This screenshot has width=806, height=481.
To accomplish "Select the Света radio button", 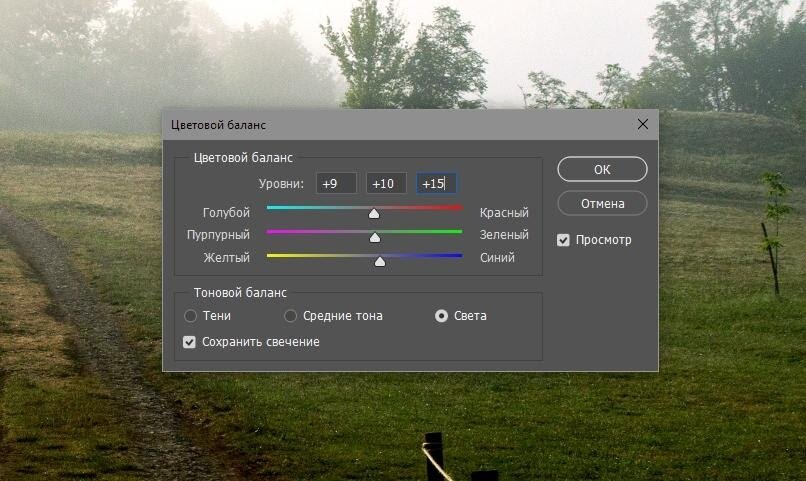I will click(x=441, y=316).
